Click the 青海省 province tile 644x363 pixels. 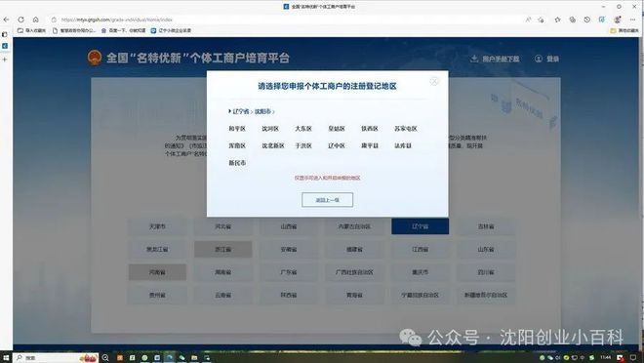(x=354, y=296)
